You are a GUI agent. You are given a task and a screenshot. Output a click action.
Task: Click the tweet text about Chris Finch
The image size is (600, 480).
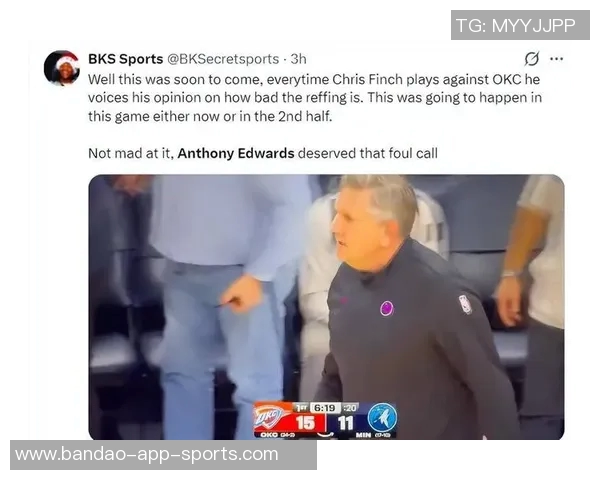(x=315, y=98)
